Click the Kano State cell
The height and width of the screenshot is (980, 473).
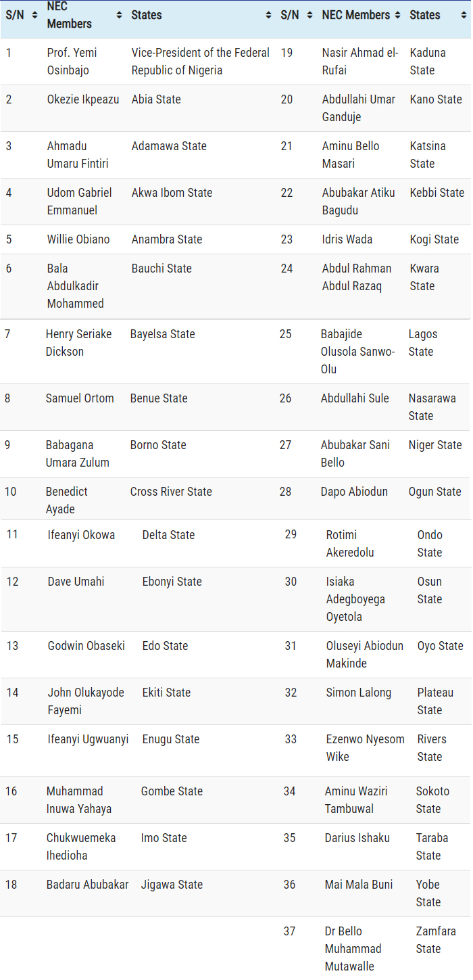click(436, 99)
